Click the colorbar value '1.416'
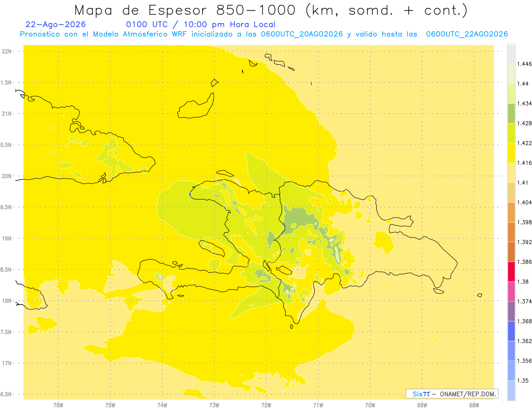This screenshot has height=411, width=532. (x=524, y=163)
